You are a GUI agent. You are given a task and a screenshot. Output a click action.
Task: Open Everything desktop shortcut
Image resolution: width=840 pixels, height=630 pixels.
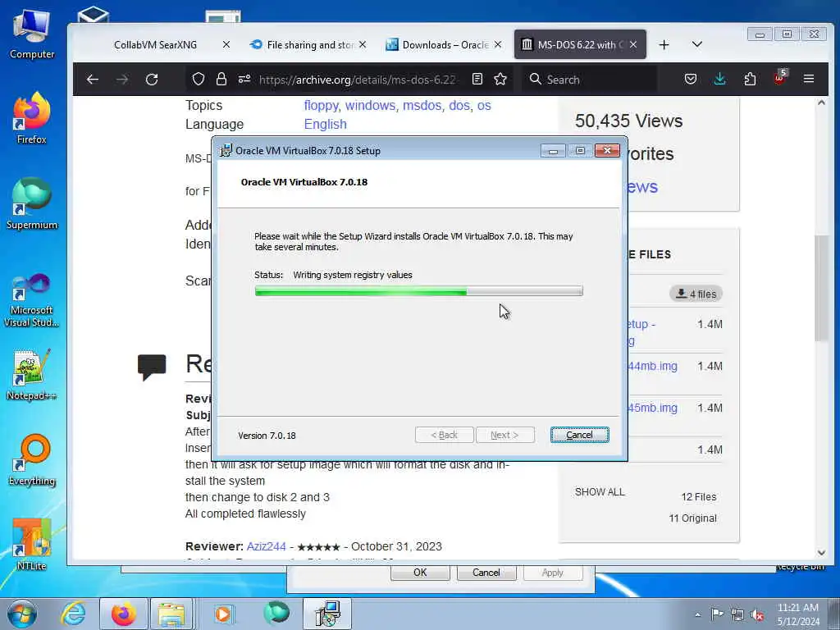(x=32, y=461)
